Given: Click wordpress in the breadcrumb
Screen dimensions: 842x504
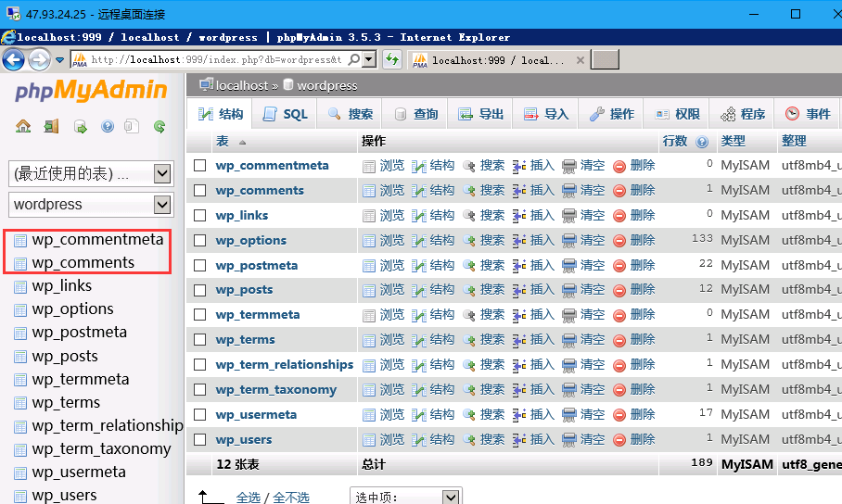Looking at the screenshot, I should (327, 85).
